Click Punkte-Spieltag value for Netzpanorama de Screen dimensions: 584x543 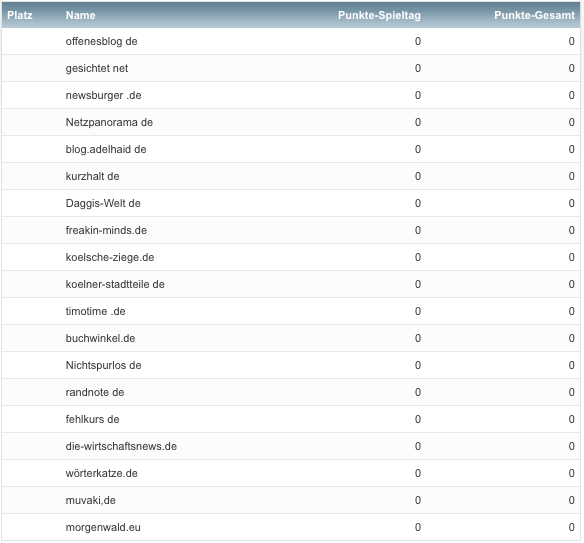pyautogui.click(x=418, y=123)
